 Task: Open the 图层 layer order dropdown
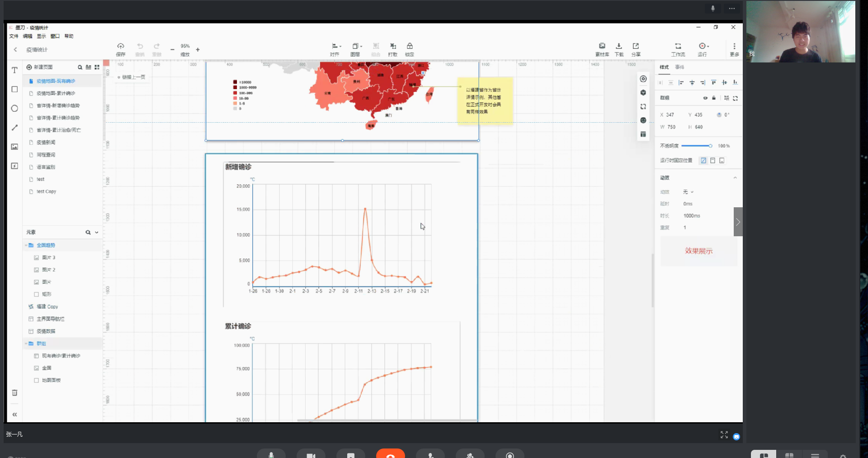pyautogui.click(x=357, y=46)
